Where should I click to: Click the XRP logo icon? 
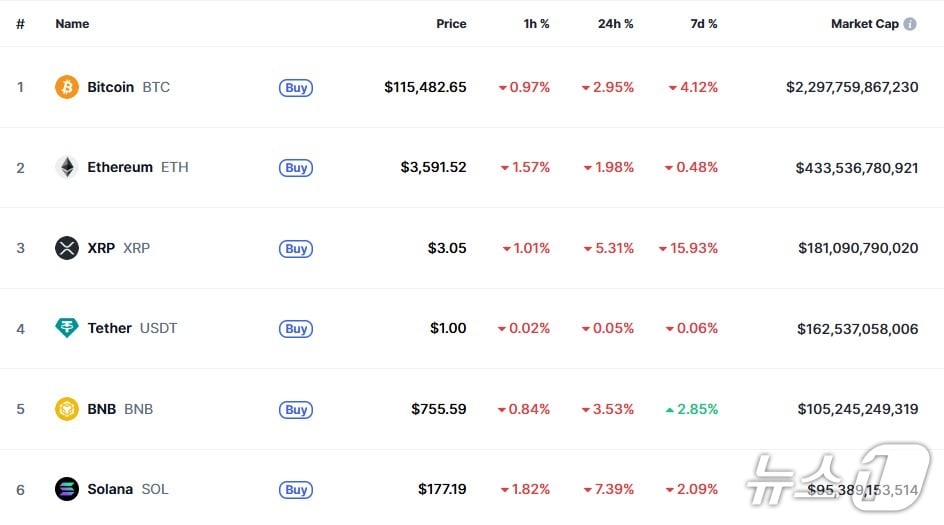[67, 248]
